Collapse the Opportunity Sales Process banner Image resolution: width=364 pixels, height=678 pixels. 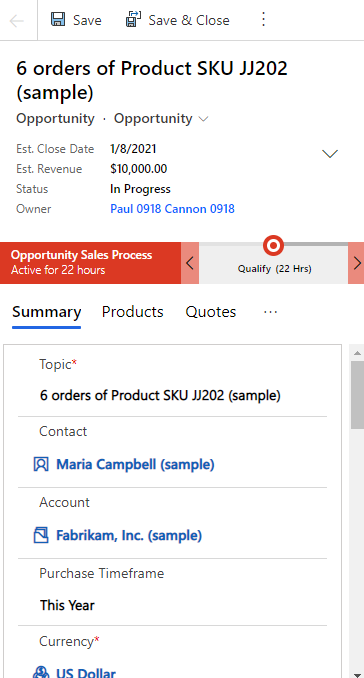click(x=90, y=262)
